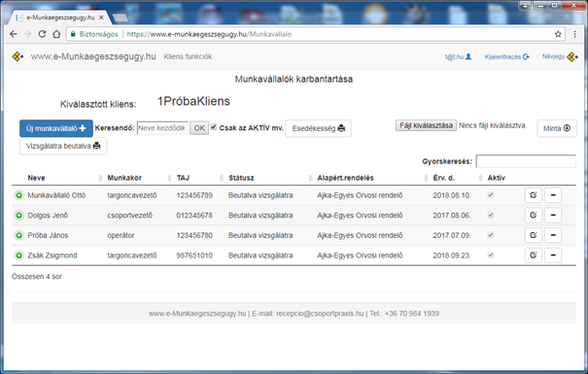588x374 pixels.
Task: Sort the table by the Aktív column
Action: [x=497, y=178]
